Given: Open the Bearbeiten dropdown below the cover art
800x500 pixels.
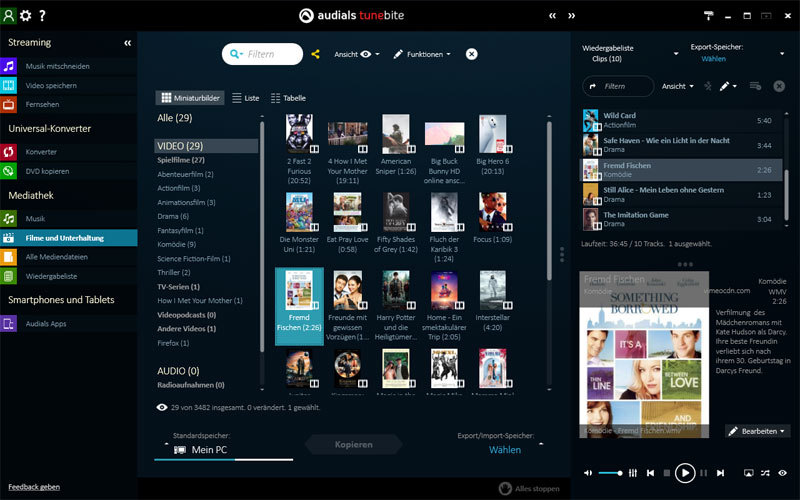Looking at the screenshot, I should click(x=757, y=431).
